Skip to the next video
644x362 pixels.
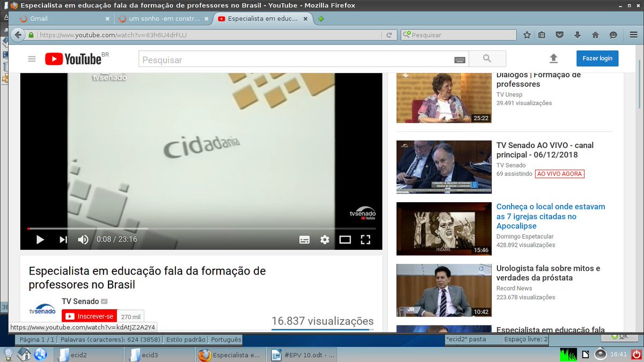pyautogui.click(x=63, y=240)
